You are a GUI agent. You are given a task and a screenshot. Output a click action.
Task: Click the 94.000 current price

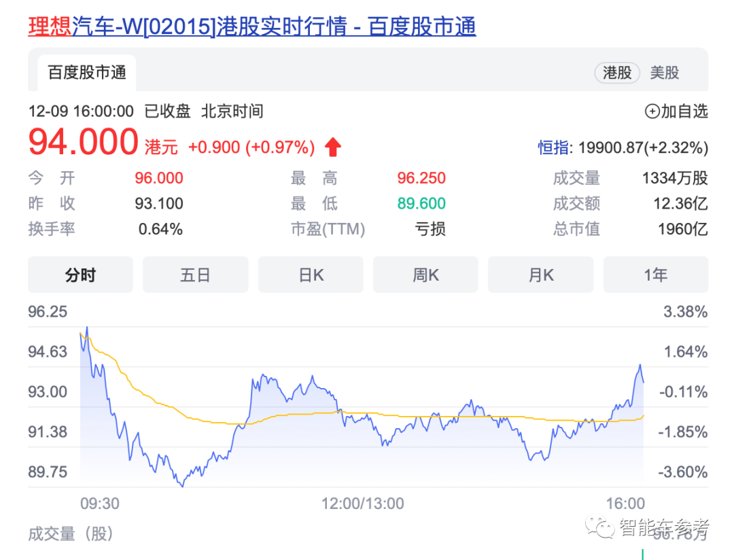coord(84,142)
